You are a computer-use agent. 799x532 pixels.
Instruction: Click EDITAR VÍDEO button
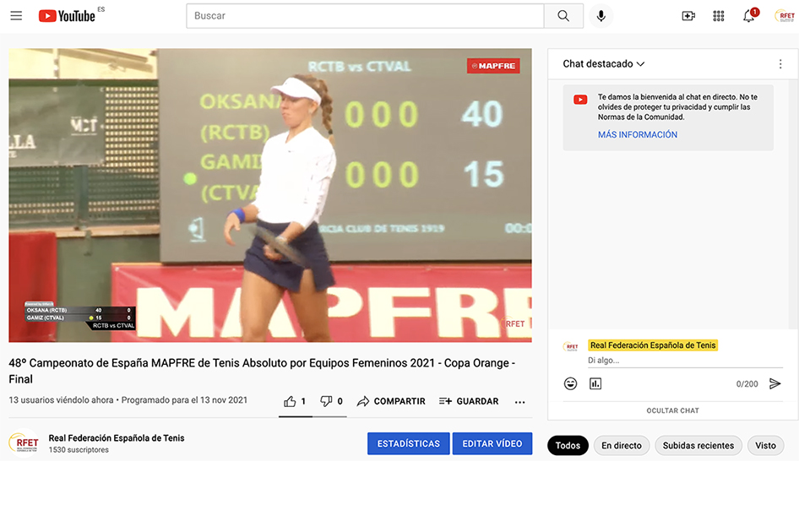[492, 443]
